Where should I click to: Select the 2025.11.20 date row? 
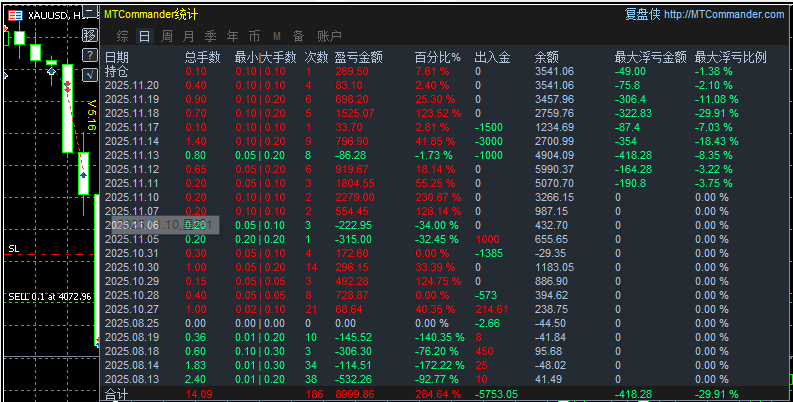click(131, 86)
